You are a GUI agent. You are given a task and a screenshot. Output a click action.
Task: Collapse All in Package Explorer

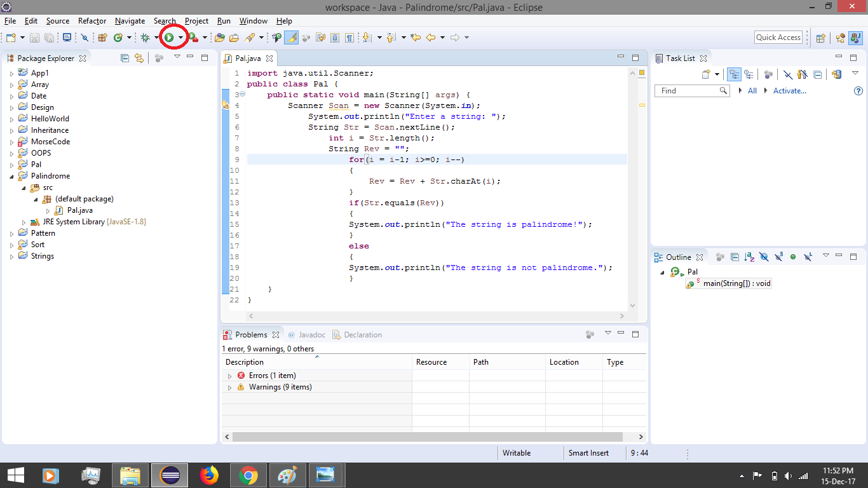(x=125, y=58)
